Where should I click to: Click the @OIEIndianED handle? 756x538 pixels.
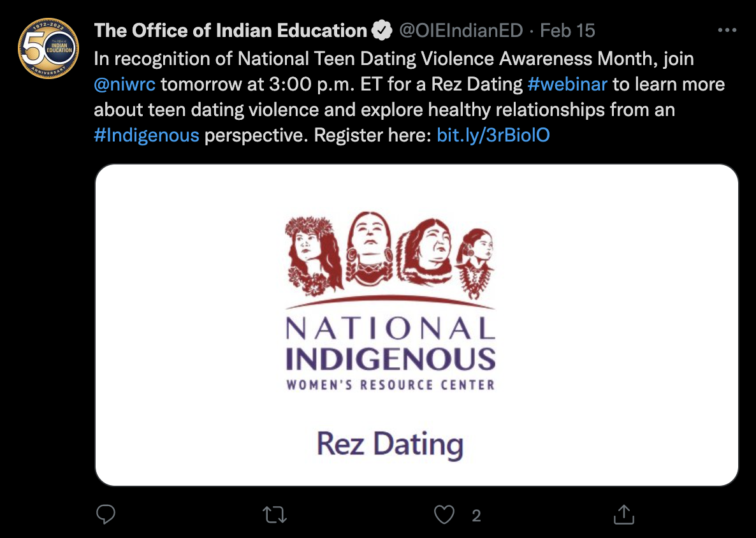(x=461, y=30)
